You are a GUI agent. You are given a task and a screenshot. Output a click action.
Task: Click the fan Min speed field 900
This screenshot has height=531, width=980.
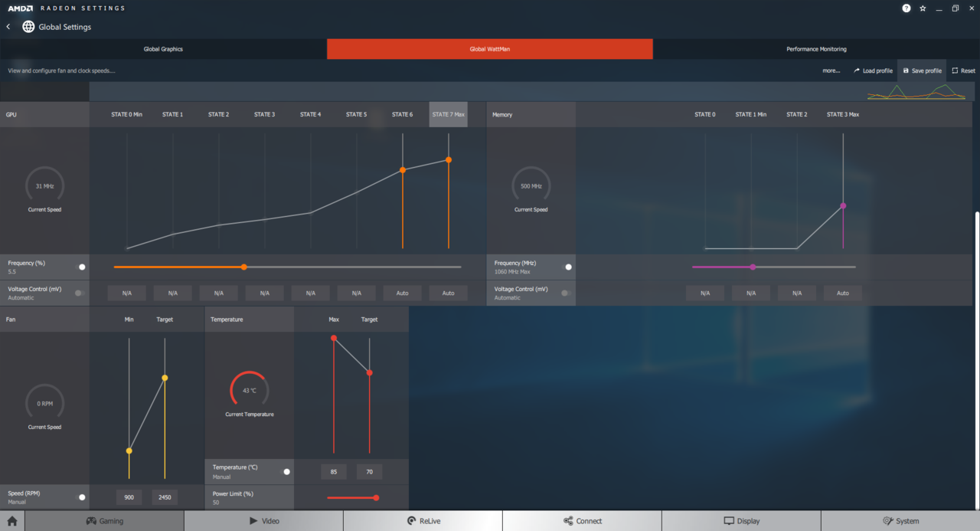pyautogui.click(x=129, y=497)
